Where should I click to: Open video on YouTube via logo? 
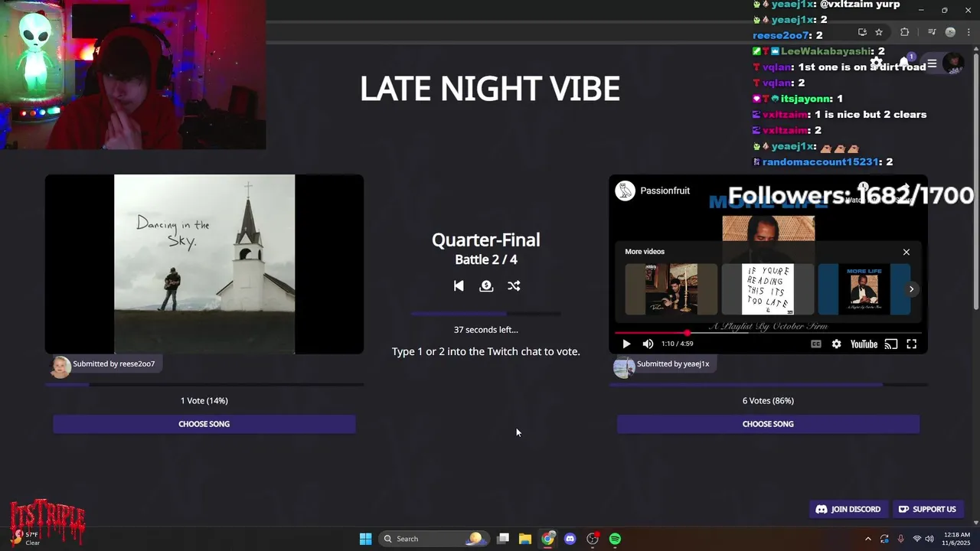point(864,344)
